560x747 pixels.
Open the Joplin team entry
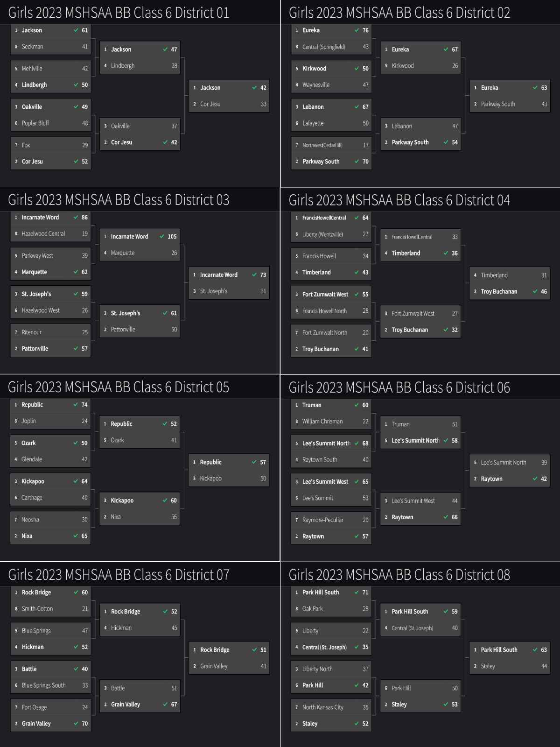(28, 421)
